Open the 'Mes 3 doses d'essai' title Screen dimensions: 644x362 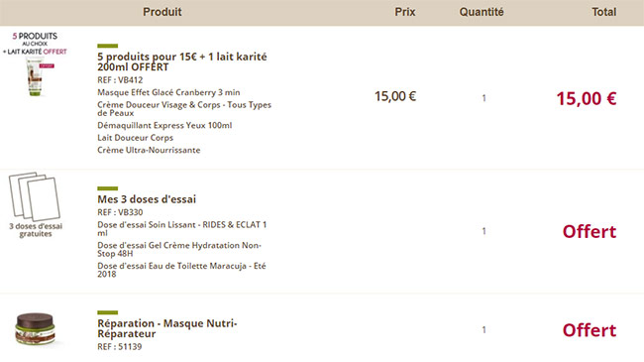click(x=147, y=199)
